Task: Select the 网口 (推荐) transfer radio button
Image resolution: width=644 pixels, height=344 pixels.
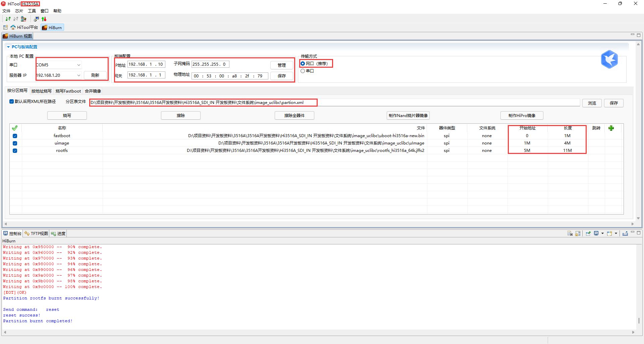Action: [303, 63]
